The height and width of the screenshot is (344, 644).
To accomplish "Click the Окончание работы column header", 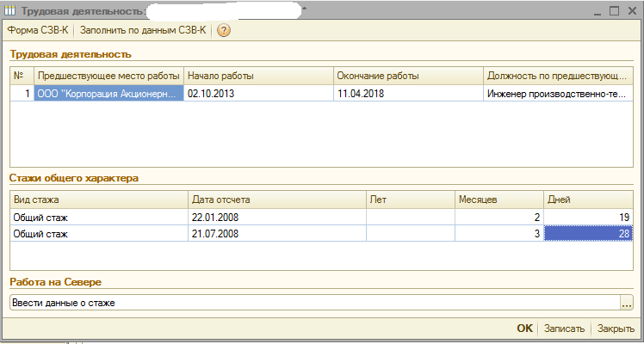I will 408,76.
